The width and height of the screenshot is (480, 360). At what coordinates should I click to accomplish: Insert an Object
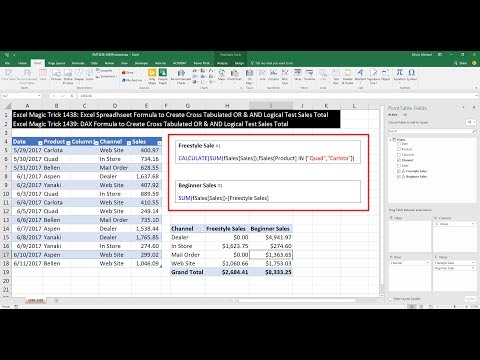(386, 75)
